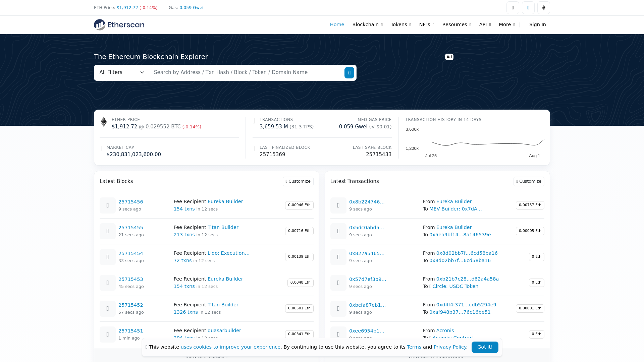The width and height of the screenshot is (644, 362).
Task: Open the Acronis sender address
Action: 445,330
